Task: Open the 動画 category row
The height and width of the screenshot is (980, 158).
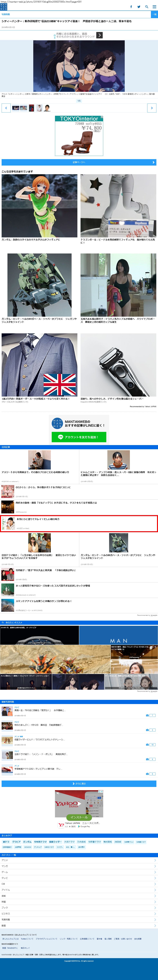Action: 79,926
